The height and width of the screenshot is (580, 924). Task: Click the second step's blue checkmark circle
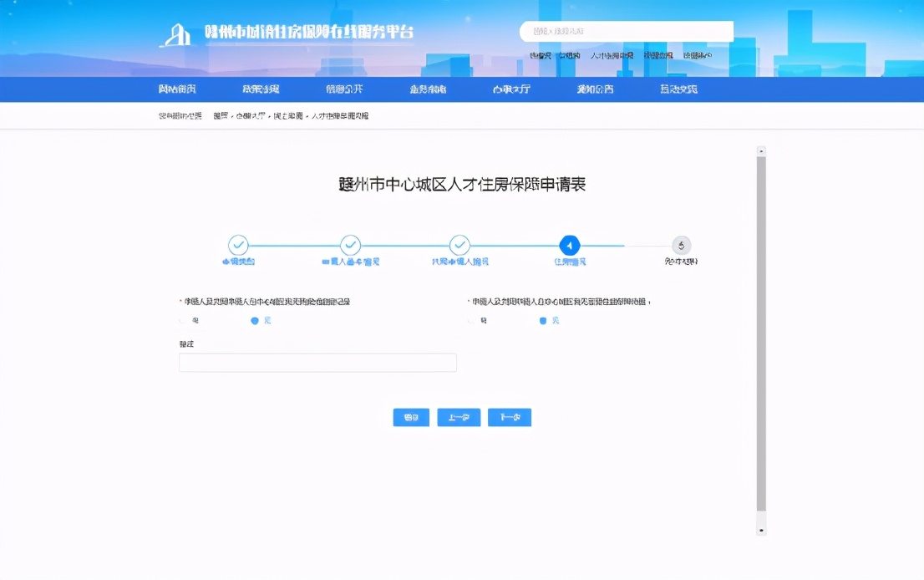[x=350, y=246]
